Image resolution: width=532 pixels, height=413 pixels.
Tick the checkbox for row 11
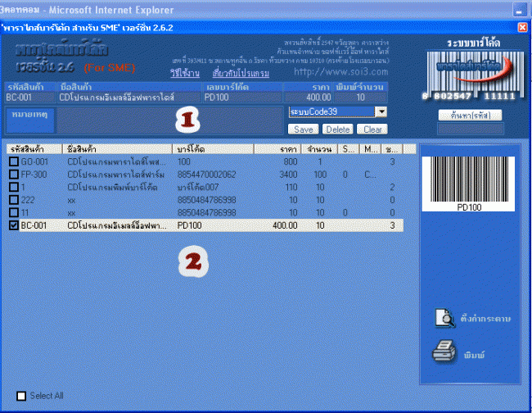(14, 212)
